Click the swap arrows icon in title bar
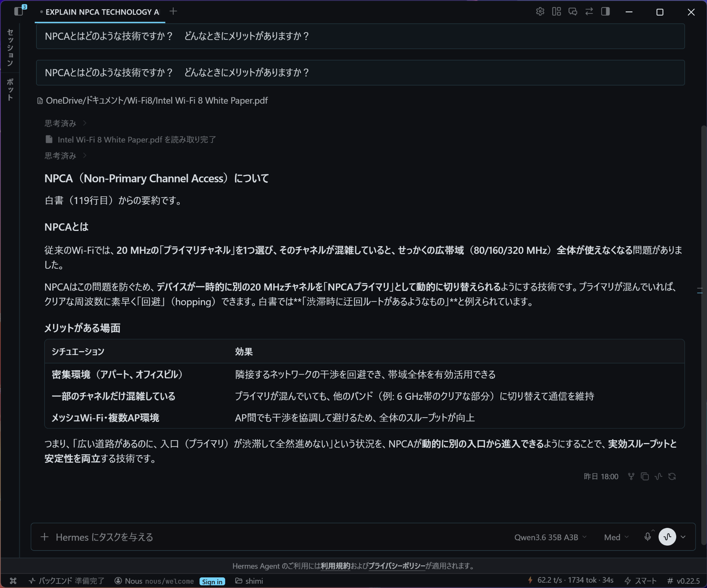Viewport: 707px width, 588px height. click(589, 12)
